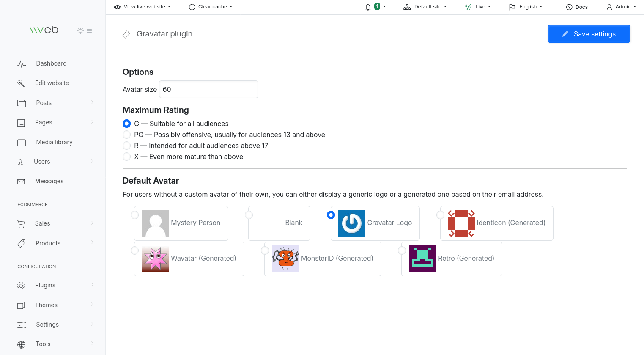Toggle light mode with the sun icon

[x=80, y=30]
